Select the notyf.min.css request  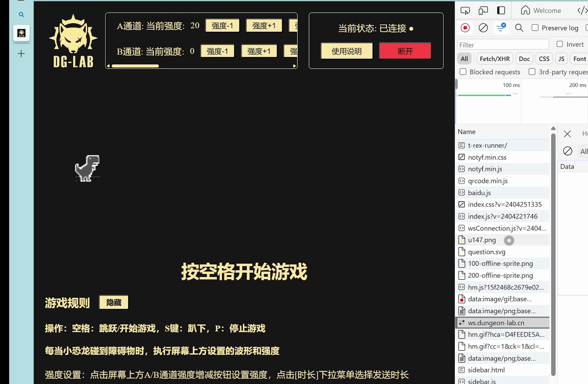[502, 157]
